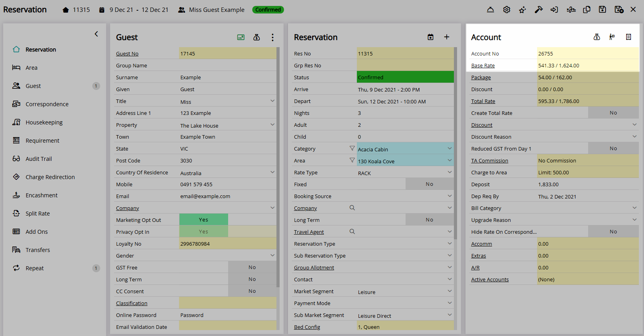Image resolution: width=644 pixels, height=336 pixels.
Task: Click the hammer tool icon in top toolbar
Action: (539, 10)
